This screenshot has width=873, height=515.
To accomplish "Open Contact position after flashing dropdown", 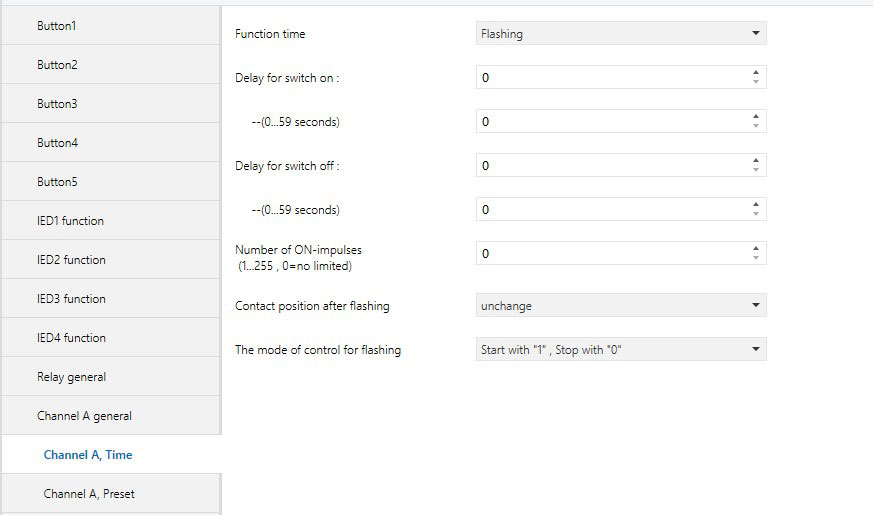I will 620,306.
